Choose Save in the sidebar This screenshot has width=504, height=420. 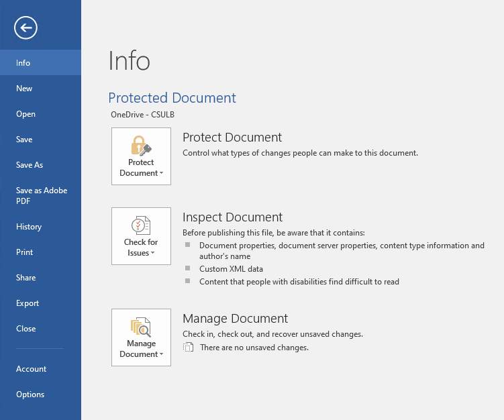tap(40, 140)
